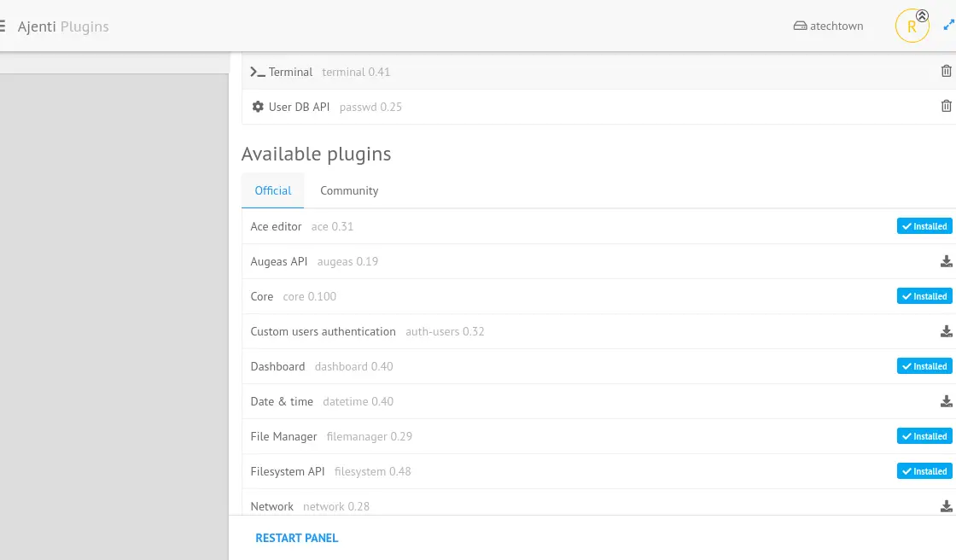Click the Augeas API plugin name

click(278, 262)
